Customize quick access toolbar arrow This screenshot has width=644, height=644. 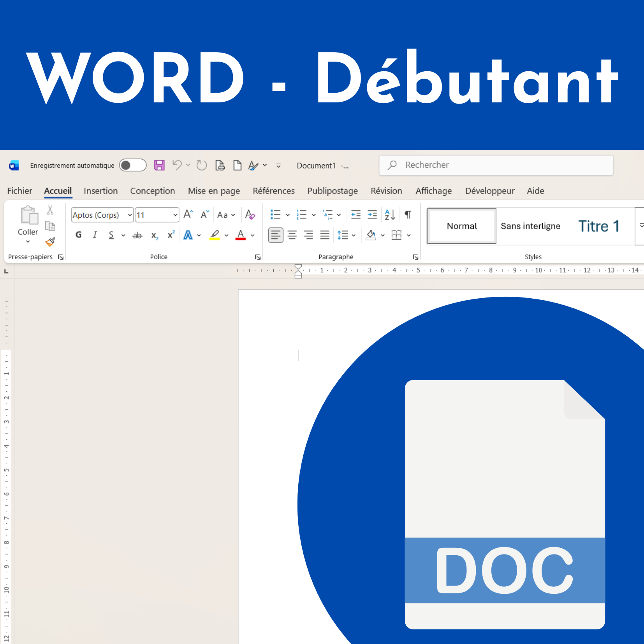tap(278, 165)
